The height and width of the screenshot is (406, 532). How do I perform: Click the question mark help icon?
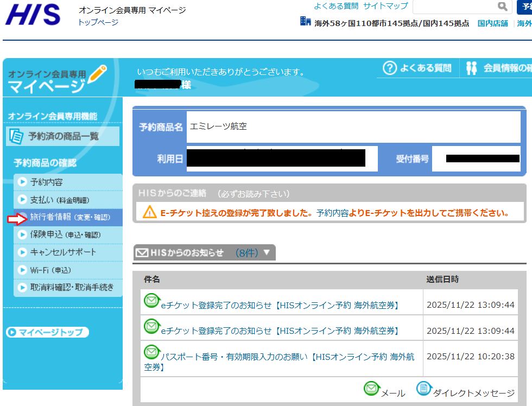(x=390, y=68)
